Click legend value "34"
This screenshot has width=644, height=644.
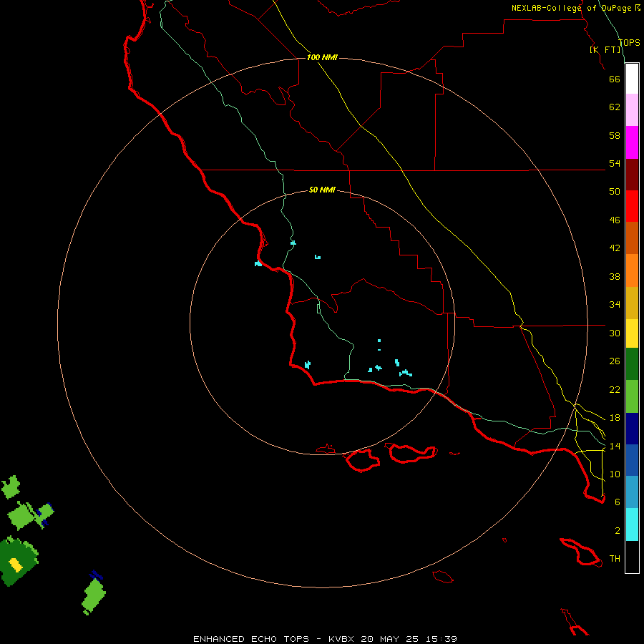click(x=615, y=305)
